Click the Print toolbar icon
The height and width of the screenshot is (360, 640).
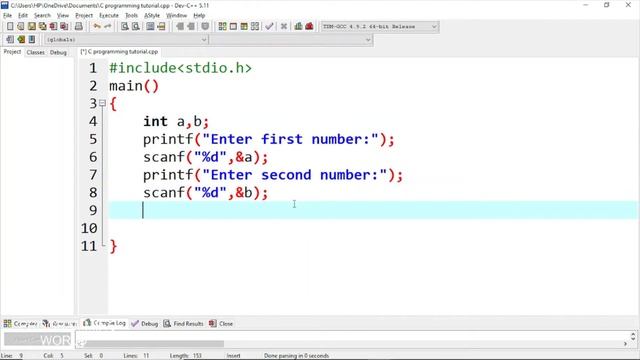tap(78, 27)
